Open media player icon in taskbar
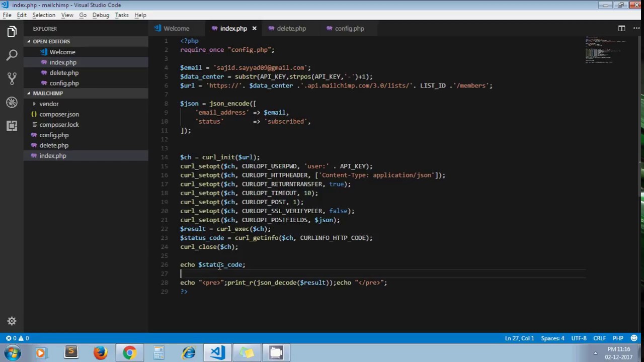The height and width of the screenshot is (362, 644). (x=41, y=352)
